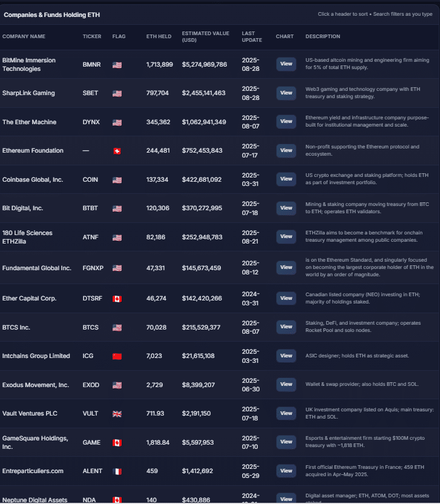Sort table by ETH Held column
The image size is (440, 504).
click(159, 36)
